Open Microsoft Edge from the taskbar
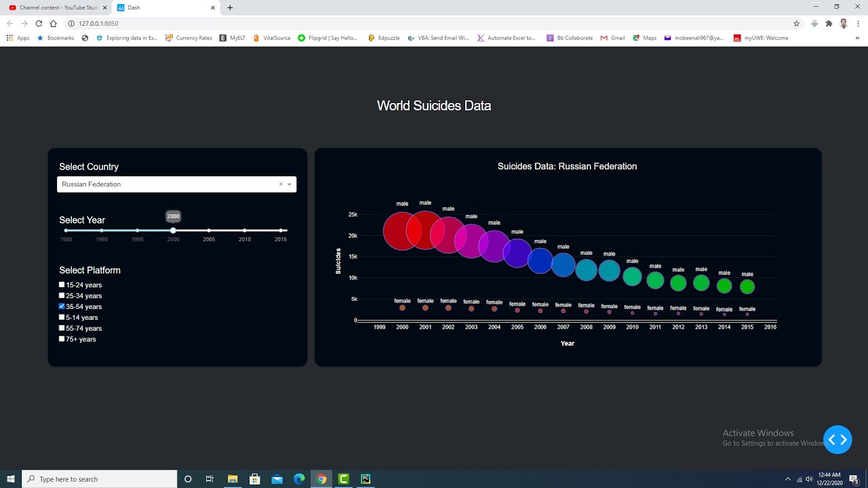 pos(298,479)
